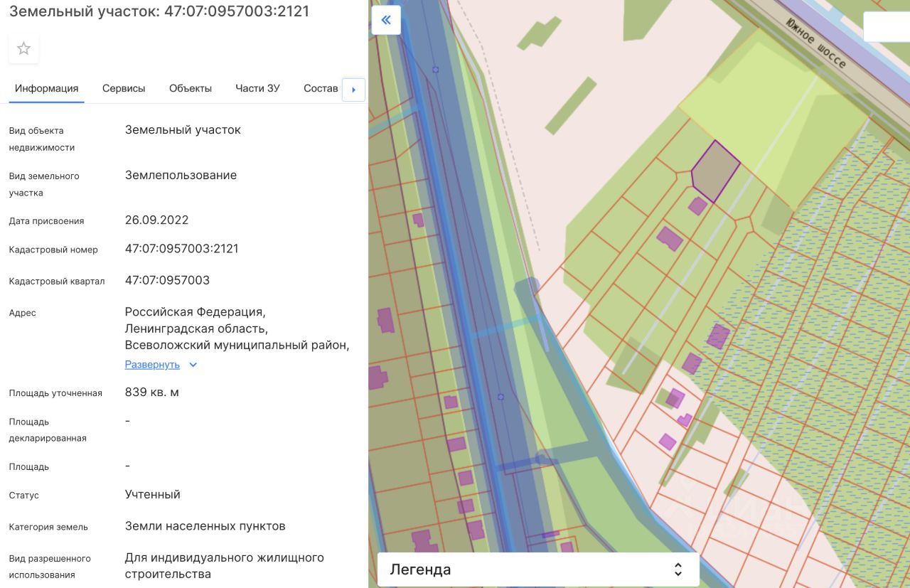Click the Кадастровый номер value 47:07:0957003:2121
The image size is (910, 588).
click(181, 249)
